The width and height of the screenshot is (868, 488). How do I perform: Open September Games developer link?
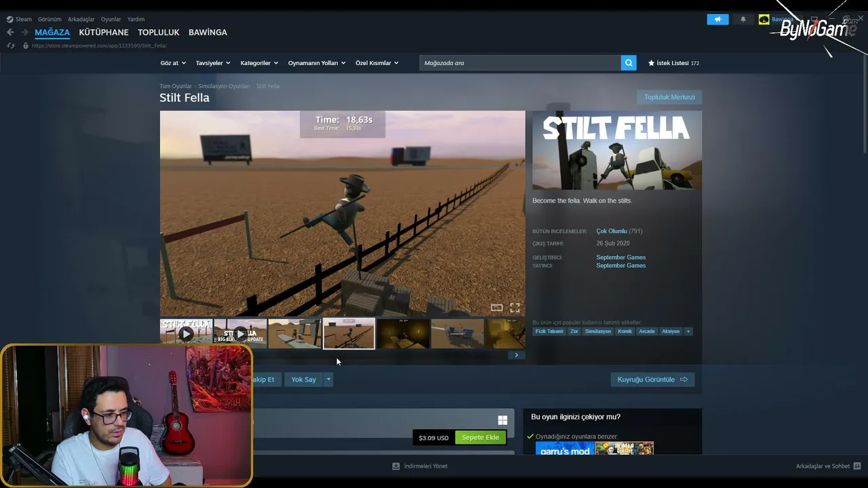(x=621, y=258)
